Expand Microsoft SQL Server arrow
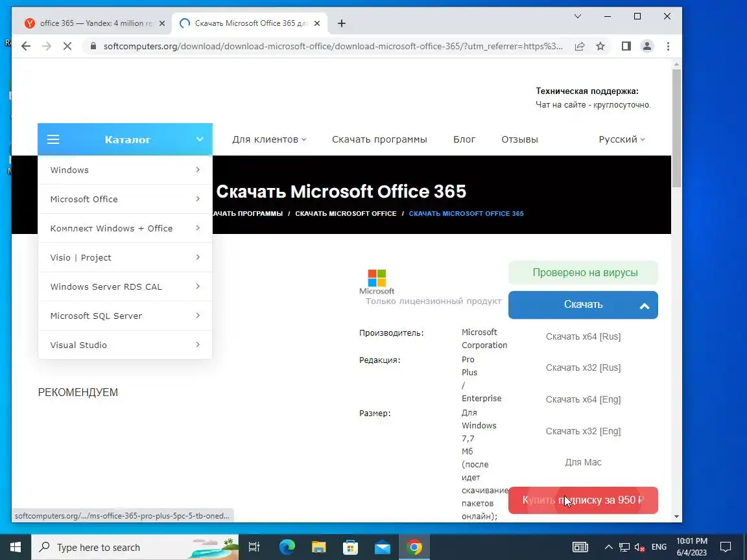 pos(198,315)
